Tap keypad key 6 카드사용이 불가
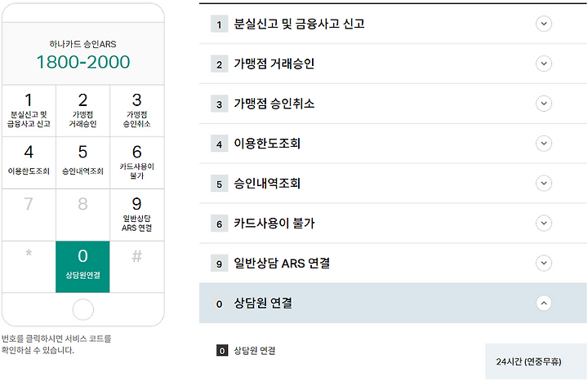588x381 pixels. tap(137, 162)
